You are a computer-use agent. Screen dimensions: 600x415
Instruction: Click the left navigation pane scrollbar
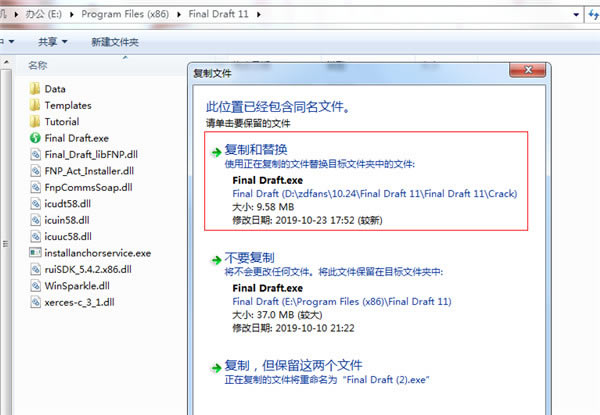[6, 243]
